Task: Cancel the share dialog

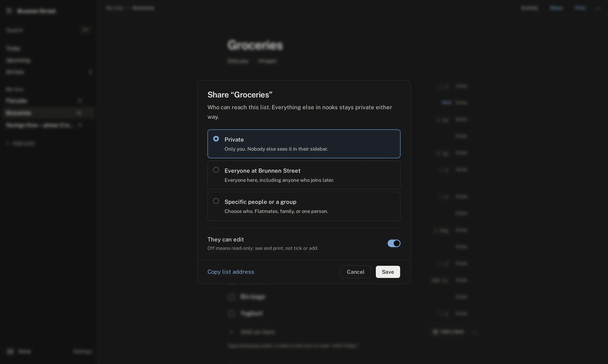Action: [355, 272]
